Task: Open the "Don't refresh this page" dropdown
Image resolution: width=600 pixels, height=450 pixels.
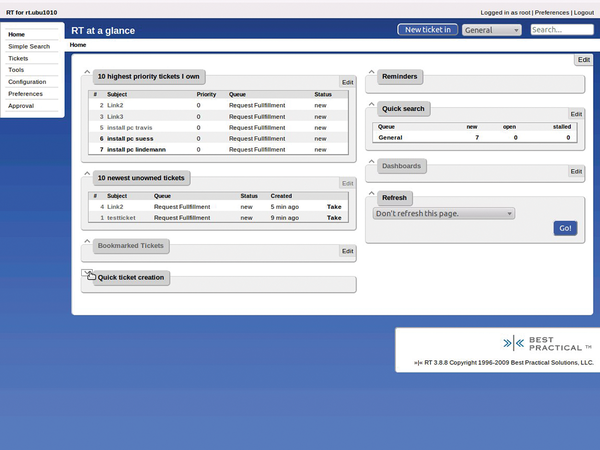Action: [443, 213]
